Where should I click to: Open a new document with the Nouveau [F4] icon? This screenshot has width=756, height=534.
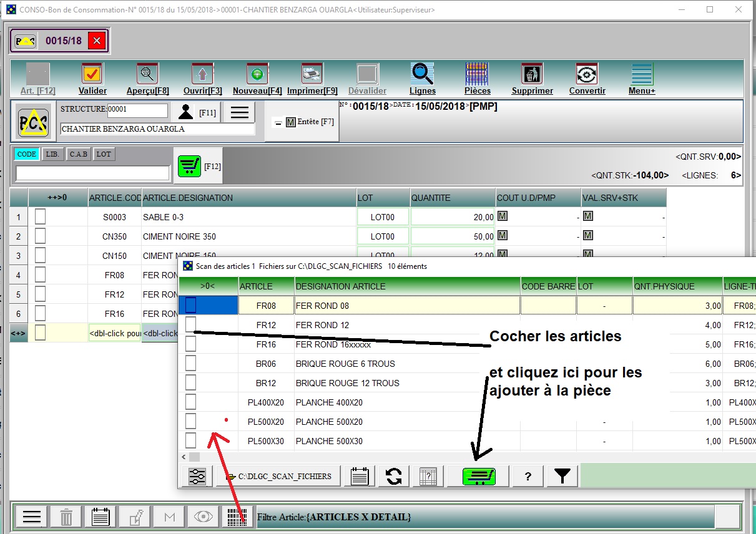255,73
